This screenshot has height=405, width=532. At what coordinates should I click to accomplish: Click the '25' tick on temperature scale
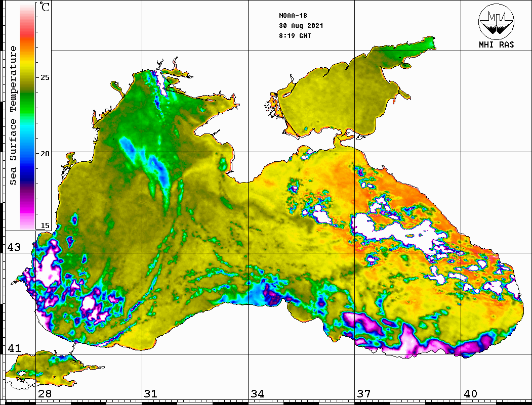tap(45, 77)
